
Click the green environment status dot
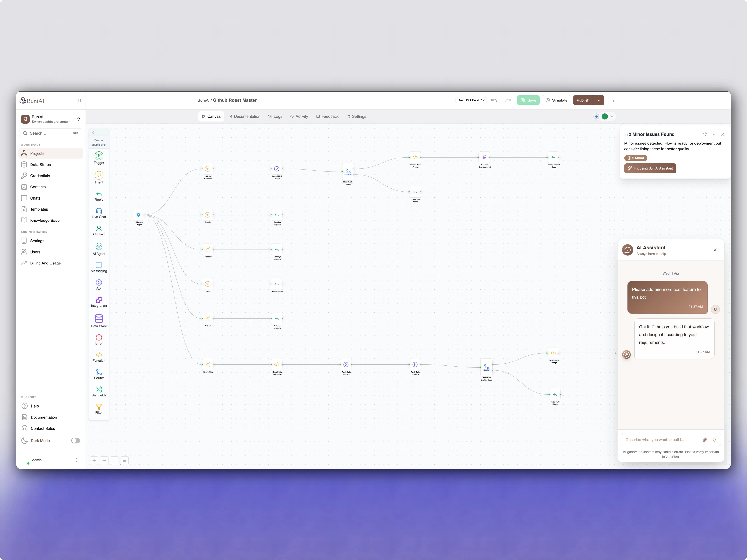point(605,116)
